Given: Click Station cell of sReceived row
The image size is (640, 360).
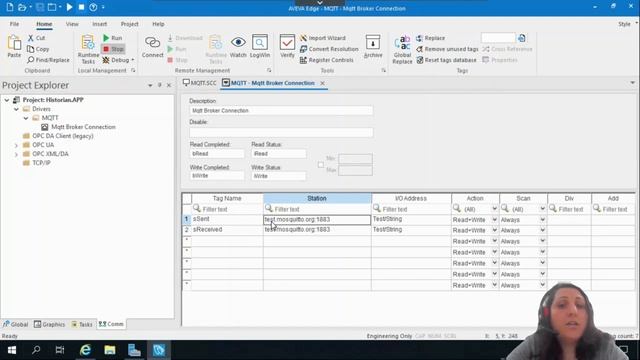Looking at the screenshot, I should click(x=317, y=230).
